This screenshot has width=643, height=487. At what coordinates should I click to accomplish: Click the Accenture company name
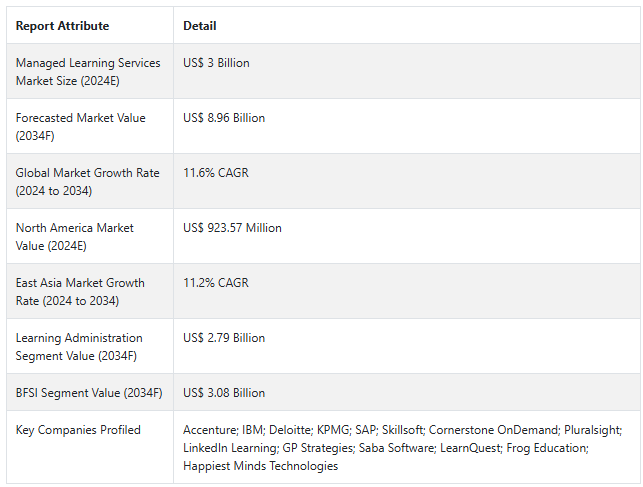pyautogui.click(x=210, y=430)
